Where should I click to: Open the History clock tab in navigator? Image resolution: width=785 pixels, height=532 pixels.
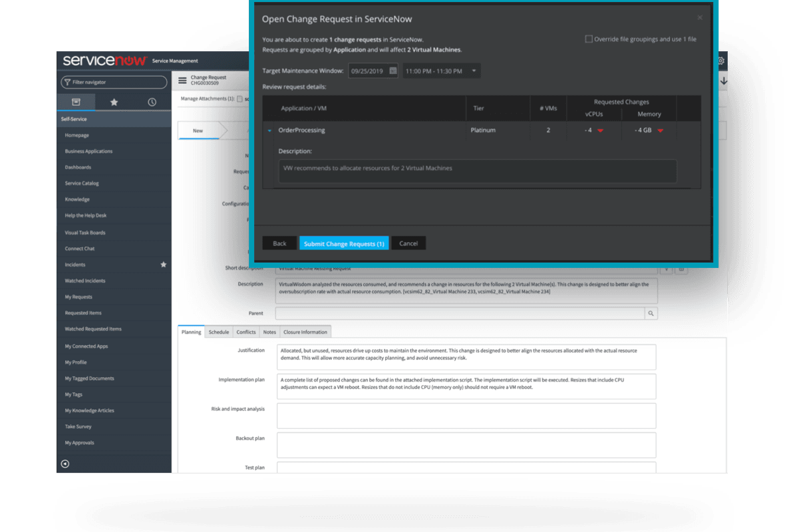152,102
